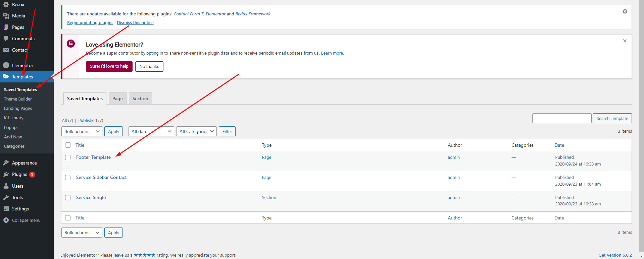Screen dimensions: 644x259
Task: Click the five-star rating link
Action: point(145,255)
